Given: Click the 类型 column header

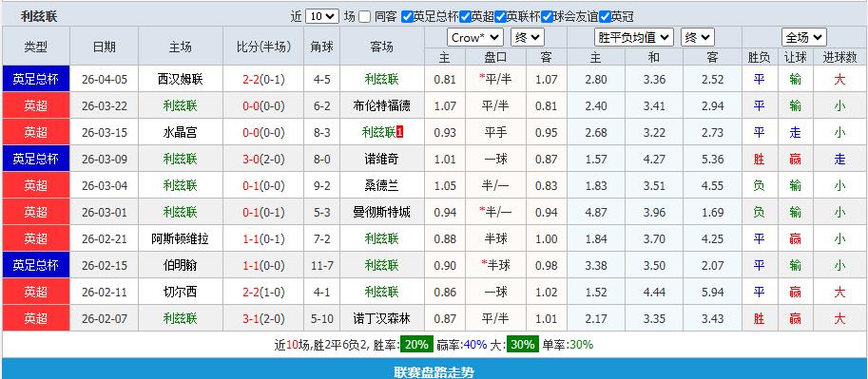Looking at the screenshot, I should (x=36, y=47).
